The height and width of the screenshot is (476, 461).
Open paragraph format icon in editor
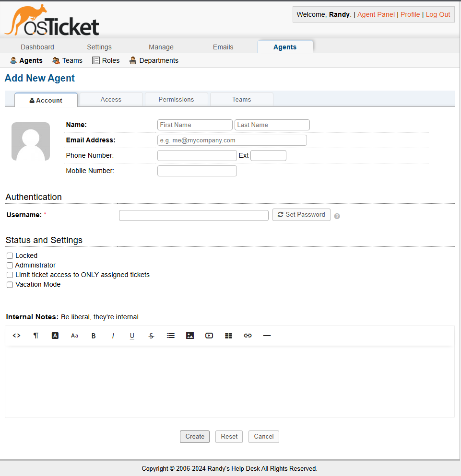click(x=36, y=336)
